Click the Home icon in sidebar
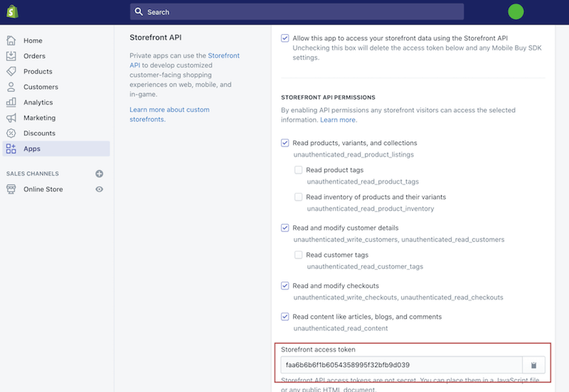Screen dimensions: 569x392 pyautogui.click(x=11, y=40)
